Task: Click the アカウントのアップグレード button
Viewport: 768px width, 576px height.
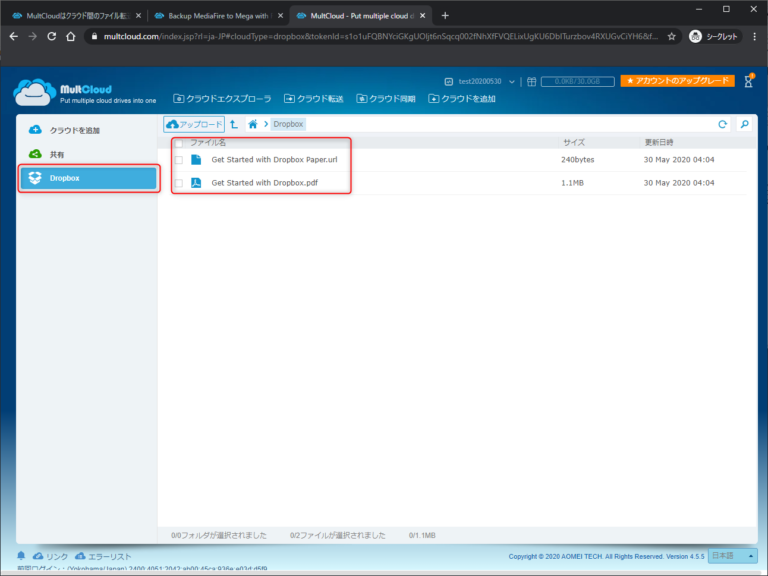Action: click(x=677, y=81)
